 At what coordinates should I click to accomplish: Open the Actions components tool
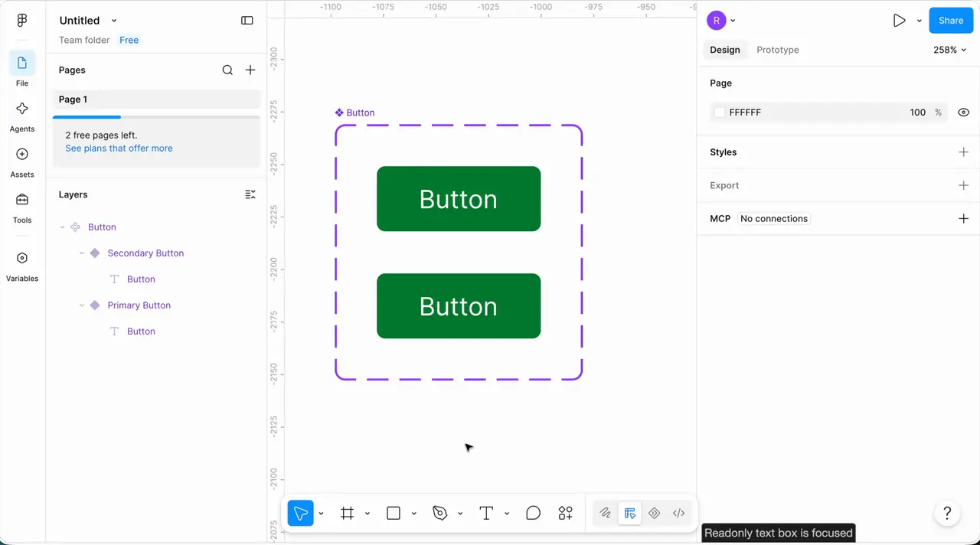[566, 513]
